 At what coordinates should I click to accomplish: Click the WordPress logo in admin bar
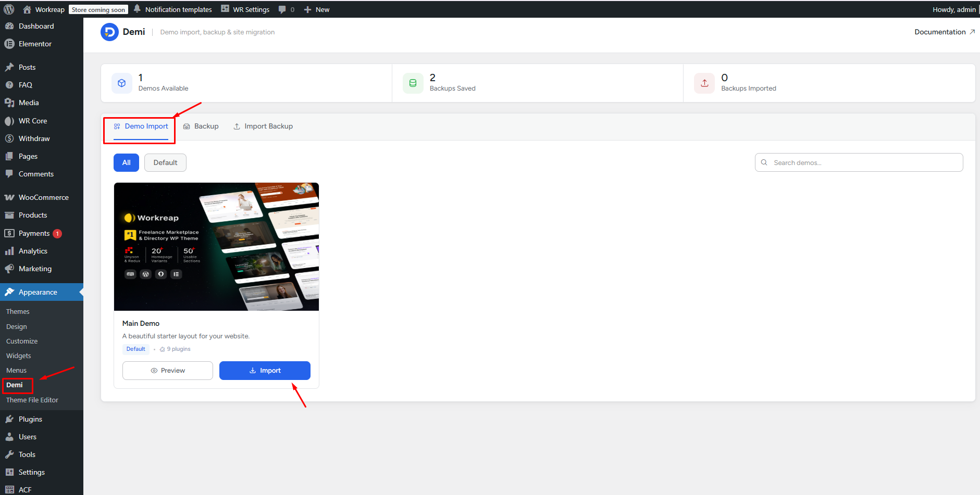(9, 9)
